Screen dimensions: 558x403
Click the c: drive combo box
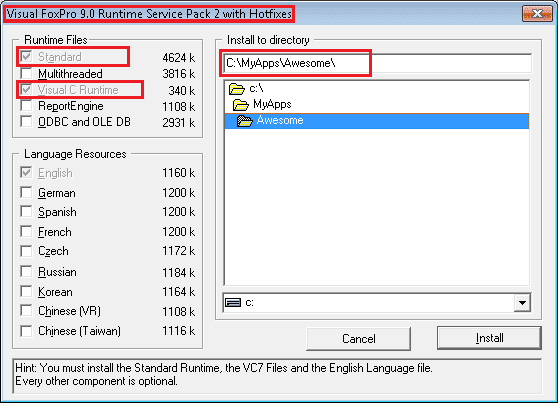click(377, 303)
